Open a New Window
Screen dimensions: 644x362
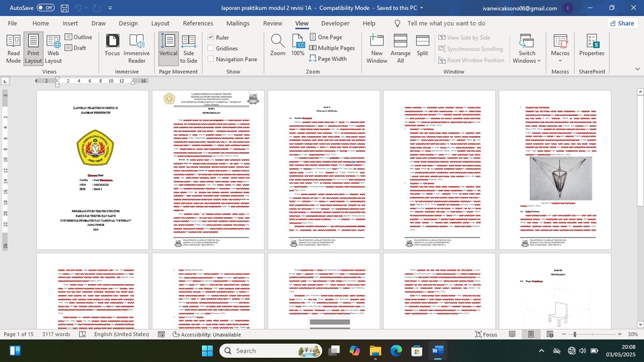(x=376, y=49)
